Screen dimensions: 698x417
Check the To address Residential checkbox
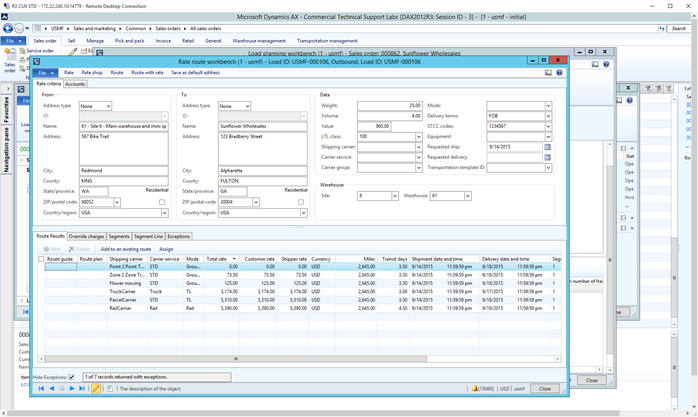[x=299, y=202]
